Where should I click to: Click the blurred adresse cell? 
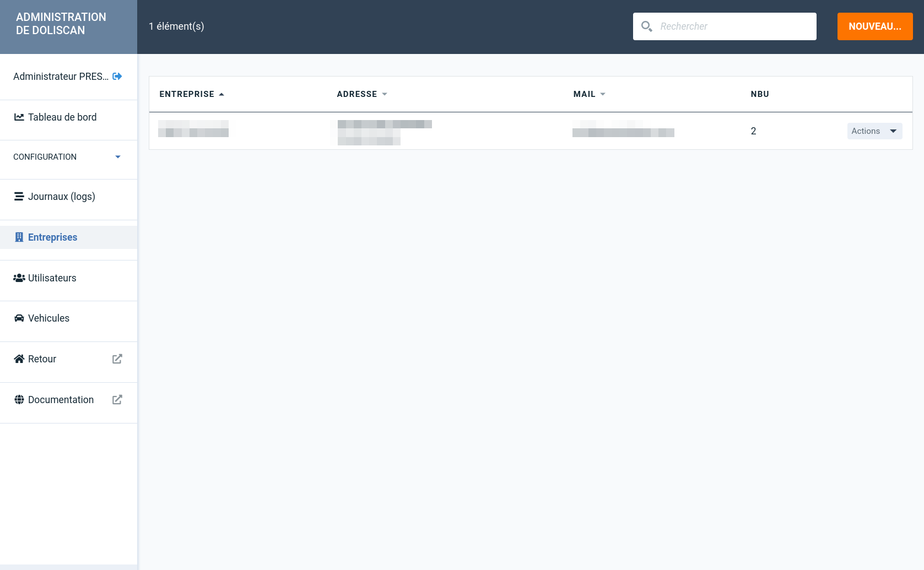point(385,132)
